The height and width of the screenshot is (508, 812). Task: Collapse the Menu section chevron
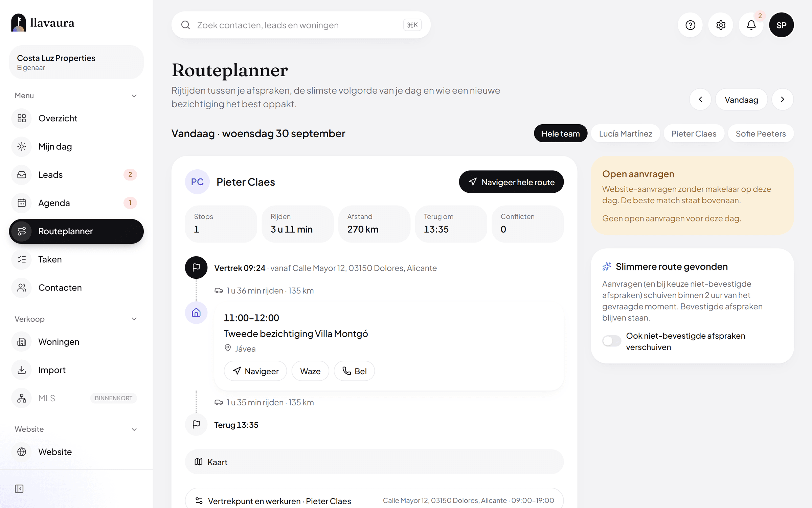coord(134,96)
